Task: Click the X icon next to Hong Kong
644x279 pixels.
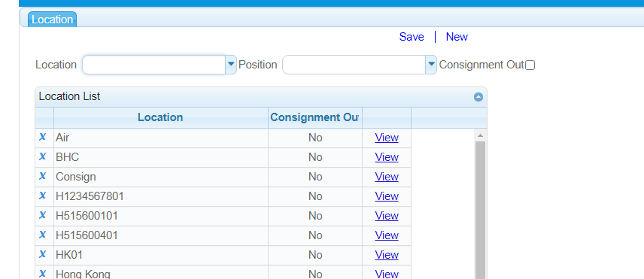Action: (x=42, y=274)
